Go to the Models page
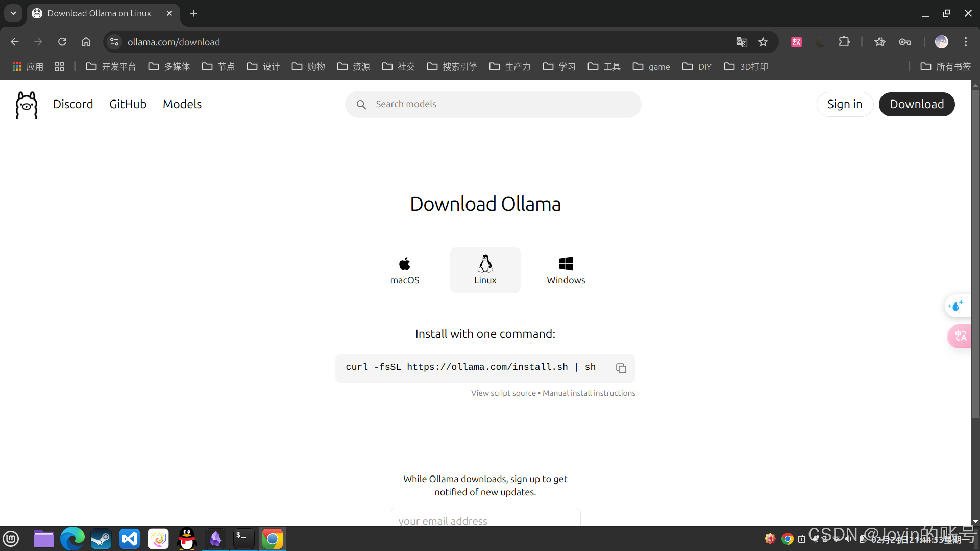This screenshot has height=551, width=980. pyautogui.click(x=182, y=104)
